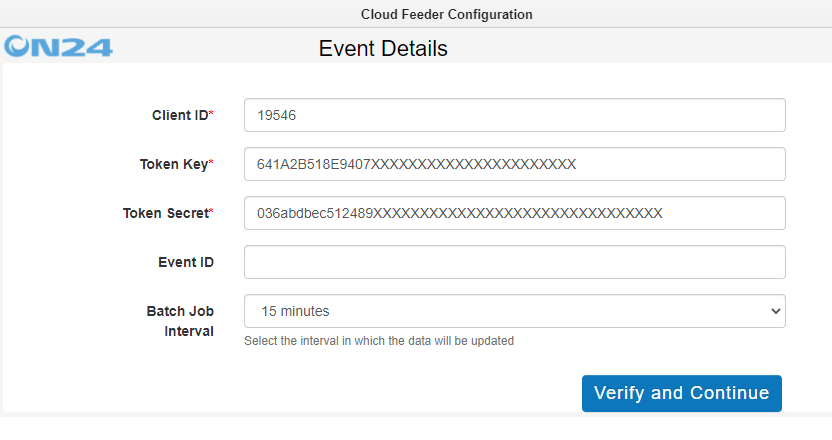Click the interval help text below dropdown

[x=379, y=341]
